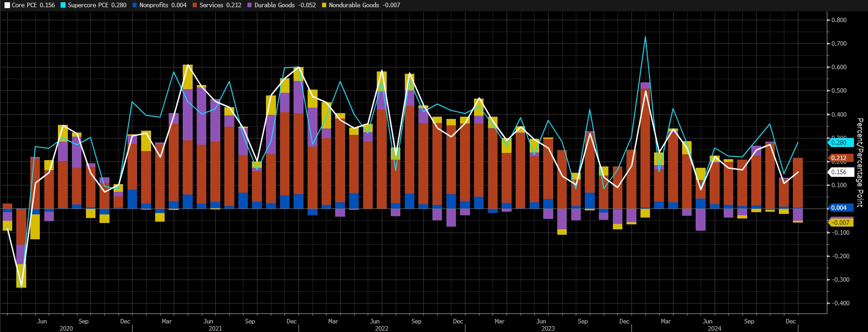The image size is (868, 332).
Task: Click the purple Durable Goods legend swatch
Action: point(250,5)
